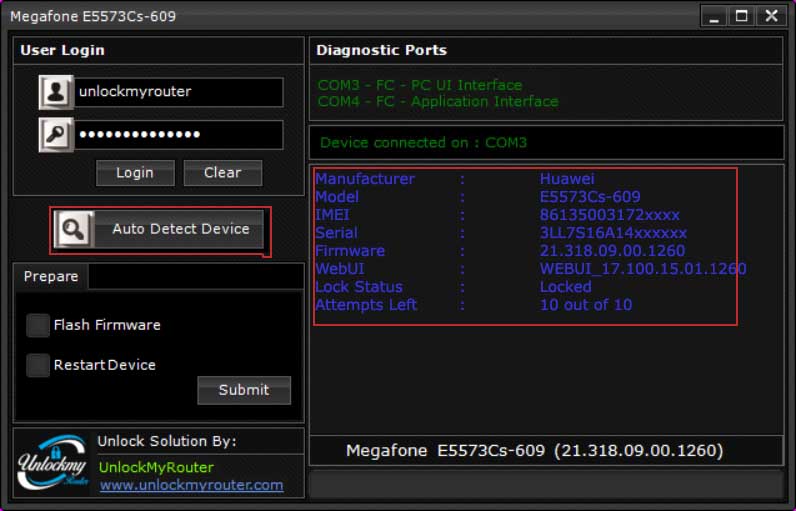Click the WebUI value WEBUI_17.100.15.01.1260
796x511 pixels.
pyautogui.click(x=643, y=268)
